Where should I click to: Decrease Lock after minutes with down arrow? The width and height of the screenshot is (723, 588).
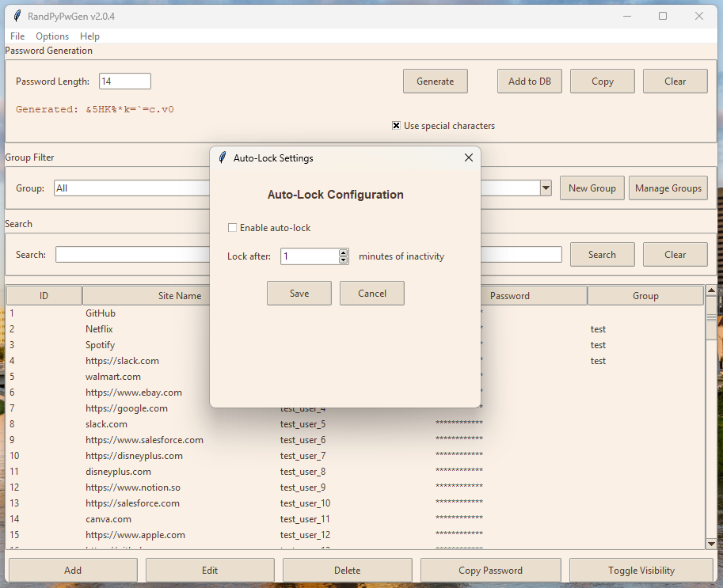pyautogui.click(x=343, y=260)
